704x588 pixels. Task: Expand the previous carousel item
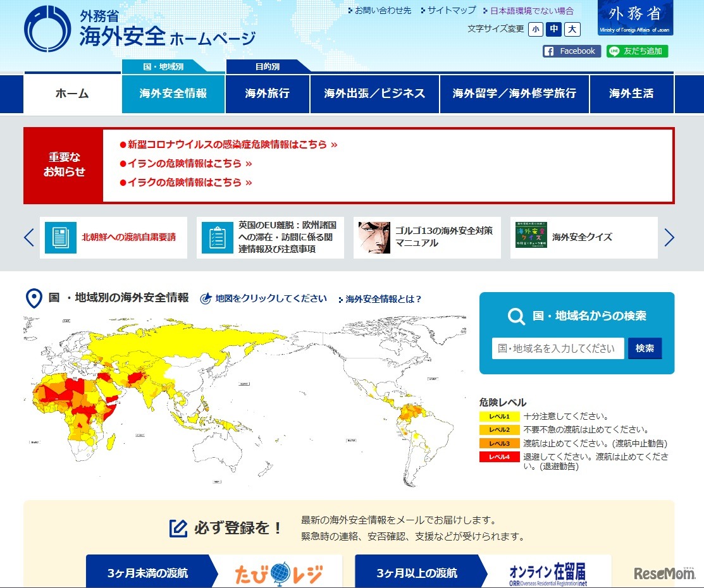point(27,237)
